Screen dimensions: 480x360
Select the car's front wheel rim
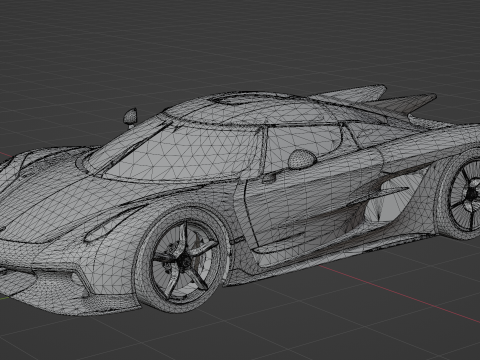184,261
